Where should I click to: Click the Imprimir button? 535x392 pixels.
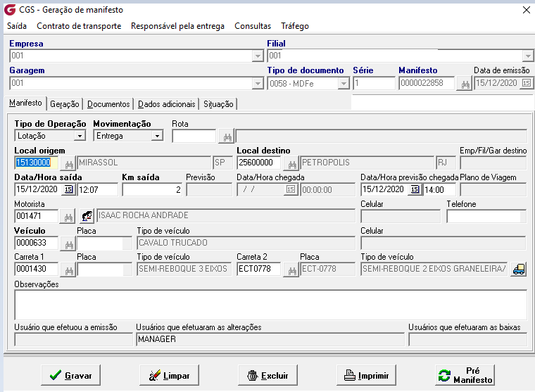367,375
